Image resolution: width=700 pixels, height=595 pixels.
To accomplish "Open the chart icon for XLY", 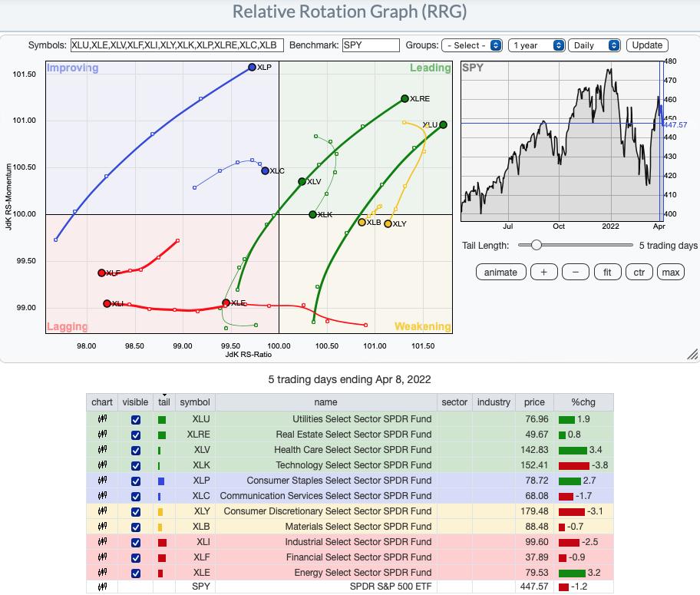I will [x=101, y=511].
